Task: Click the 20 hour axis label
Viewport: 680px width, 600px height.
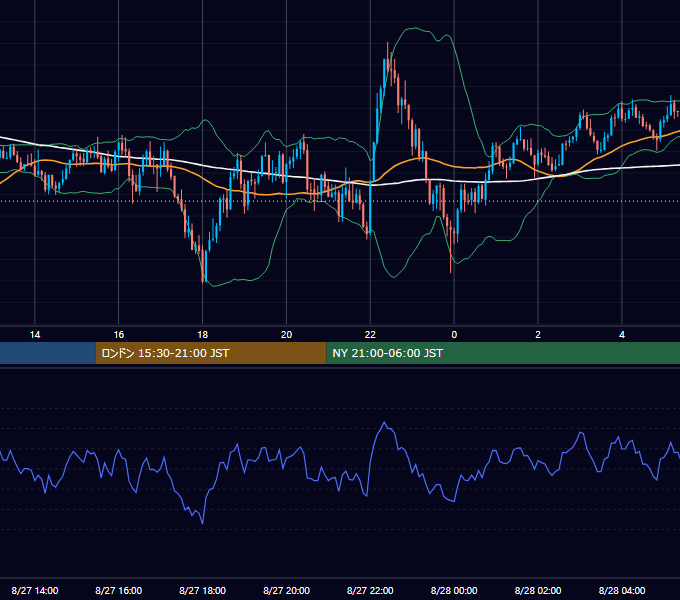Action: click(286, 335)
